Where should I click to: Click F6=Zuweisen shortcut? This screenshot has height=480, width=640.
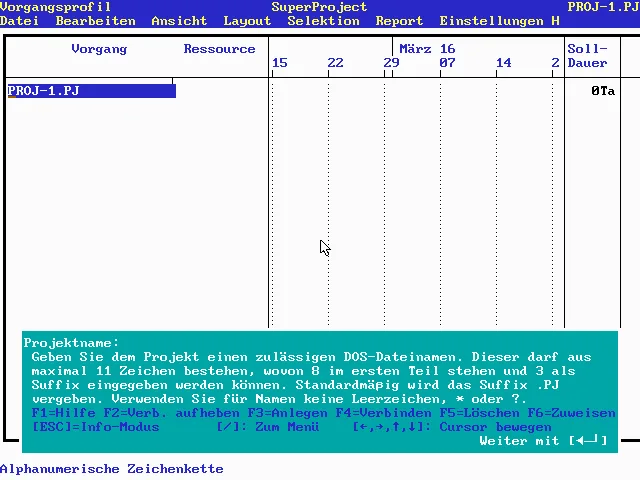(x=571, y=413)
